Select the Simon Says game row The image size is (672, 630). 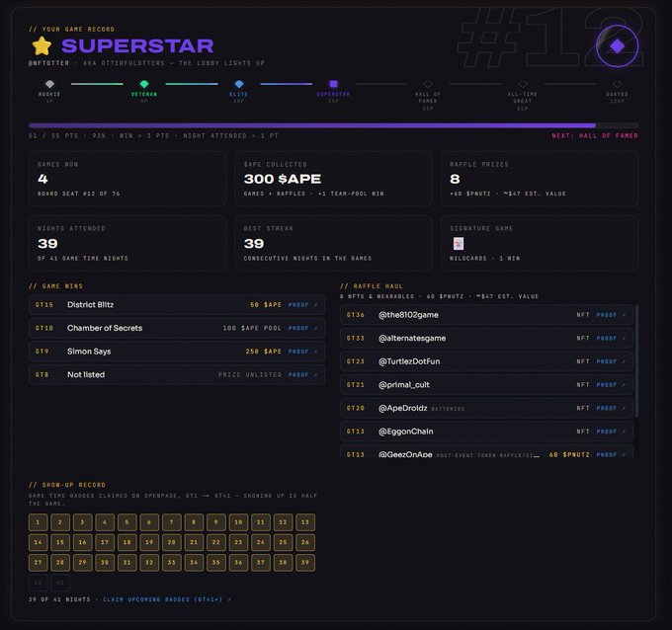[x=177, y=352]
